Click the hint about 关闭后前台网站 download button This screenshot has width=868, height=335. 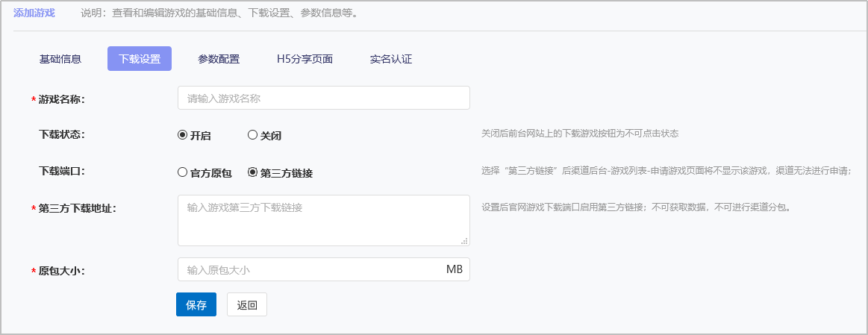pyautogui.click(x=580, y=134)
